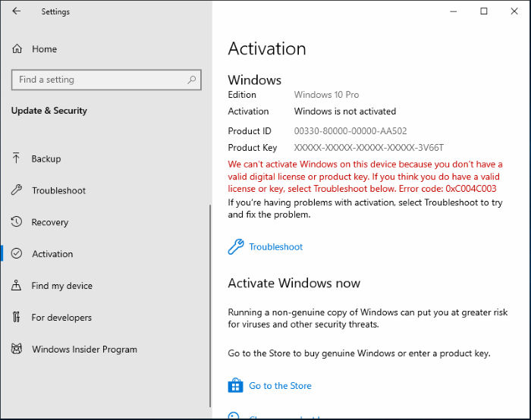Click the Windows 10 Pro edition text
The image size is (531, 420).
coord(326,95)
